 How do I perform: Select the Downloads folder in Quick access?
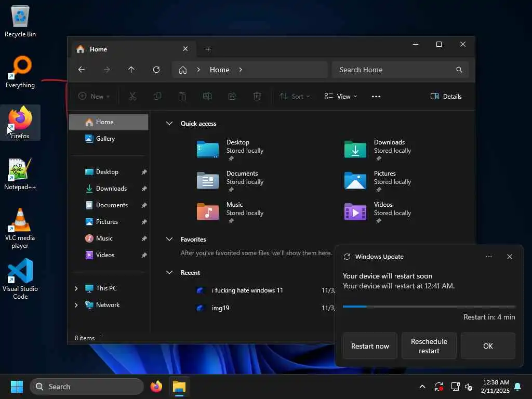(378, 149)
